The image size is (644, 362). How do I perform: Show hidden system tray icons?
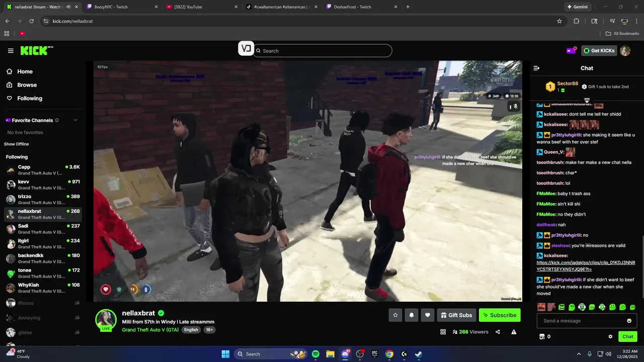point(579,354)
